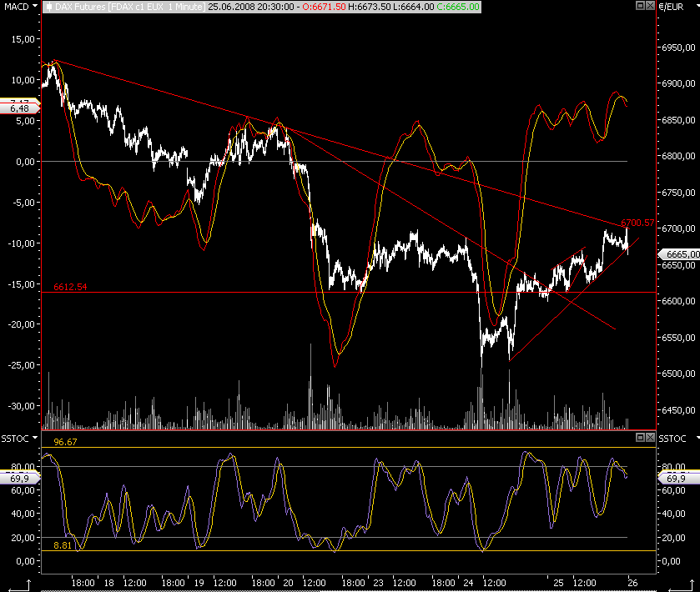Click the bottom-right axis scaling arrow icon
Viewport: 700px width, 592px height.
click(682, 585)
